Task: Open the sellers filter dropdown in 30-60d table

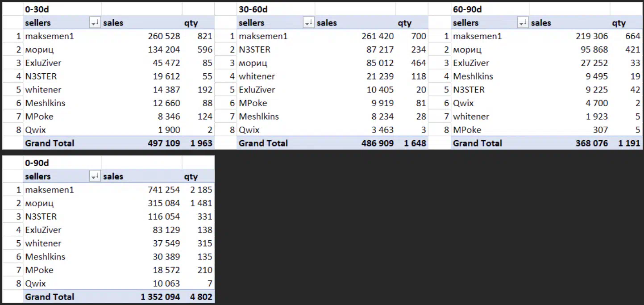Action: tap(308, 23)
